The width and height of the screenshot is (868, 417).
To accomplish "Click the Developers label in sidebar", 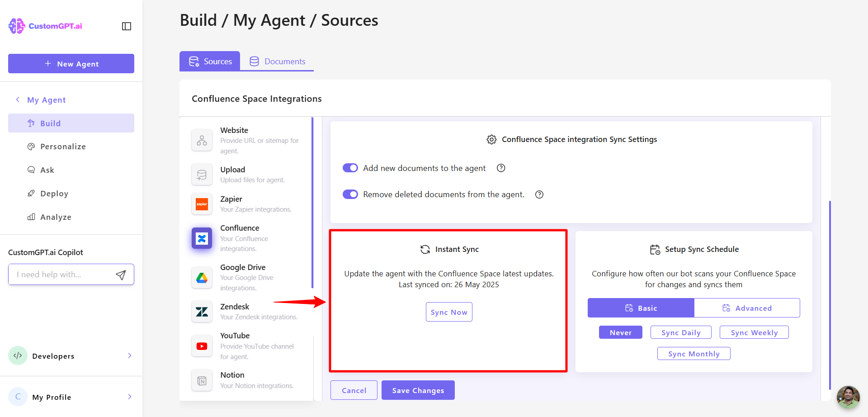I will (x=53, y=356).
